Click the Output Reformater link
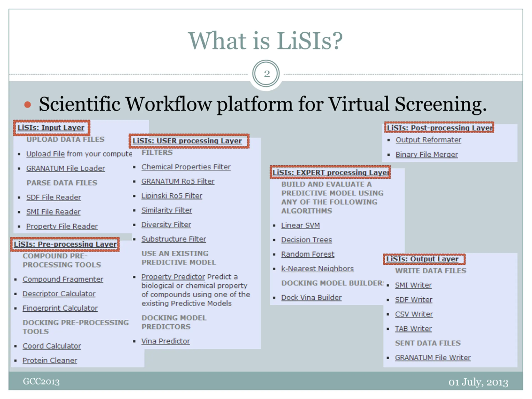532x399 pixels. [x=429, y=140]
